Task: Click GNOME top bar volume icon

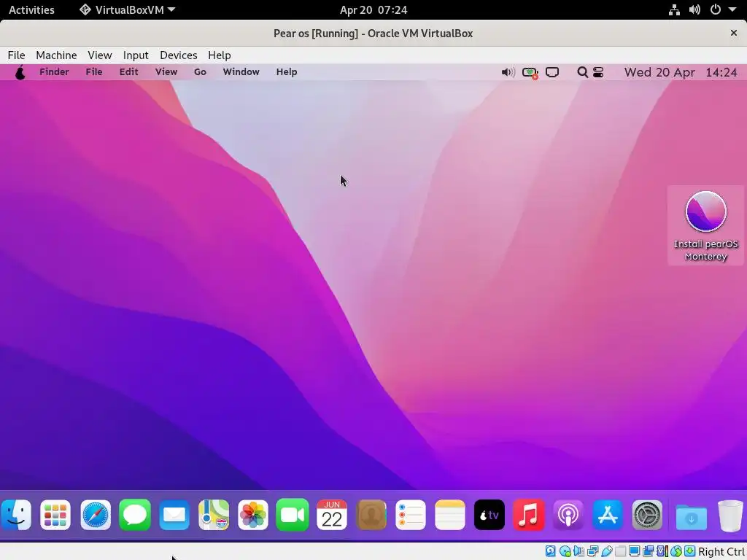Action: pos(694,9)
